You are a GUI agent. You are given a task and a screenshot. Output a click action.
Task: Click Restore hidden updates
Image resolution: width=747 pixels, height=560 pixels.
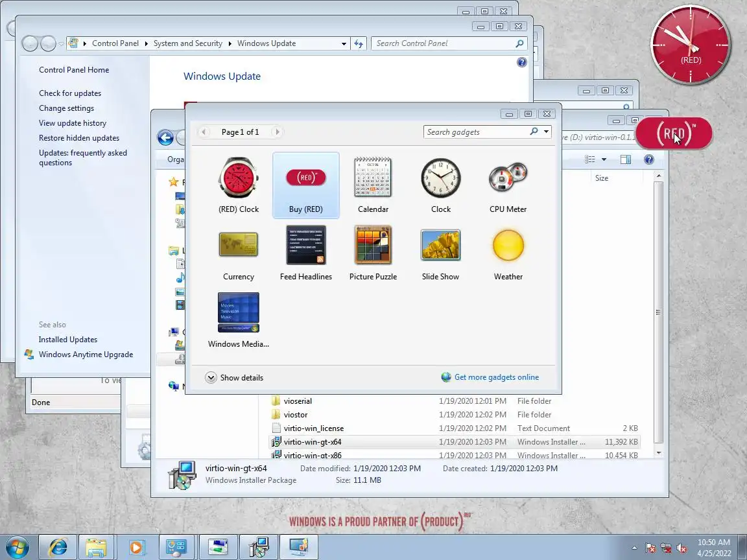click(x=79, y=138)
